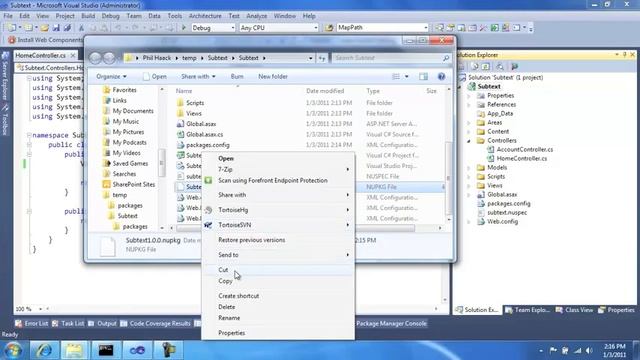Switch to the Class View tab
640x360 pixels.
click(x=574, y=310)
